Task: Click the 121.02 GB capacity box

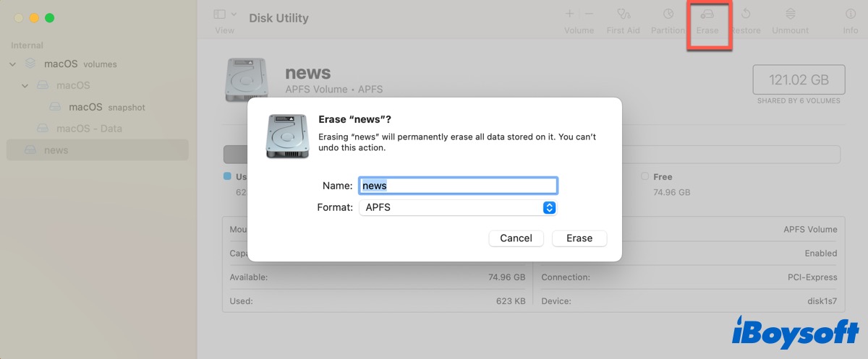Action: coord(799,79)
